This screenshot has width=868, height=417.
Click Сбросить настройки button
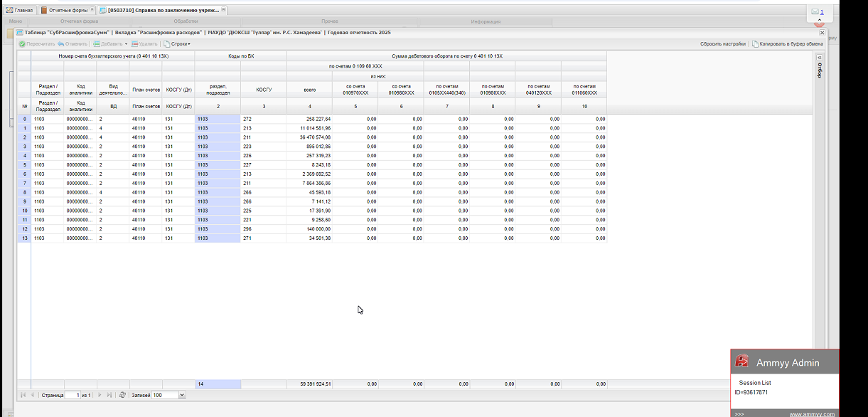coord(722,44)
